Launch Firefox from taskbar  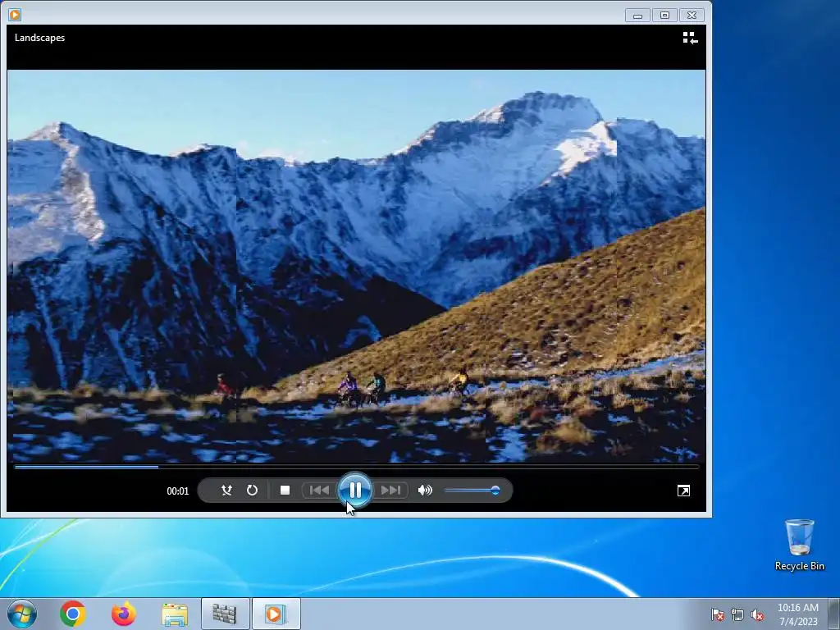coord(124,614)
